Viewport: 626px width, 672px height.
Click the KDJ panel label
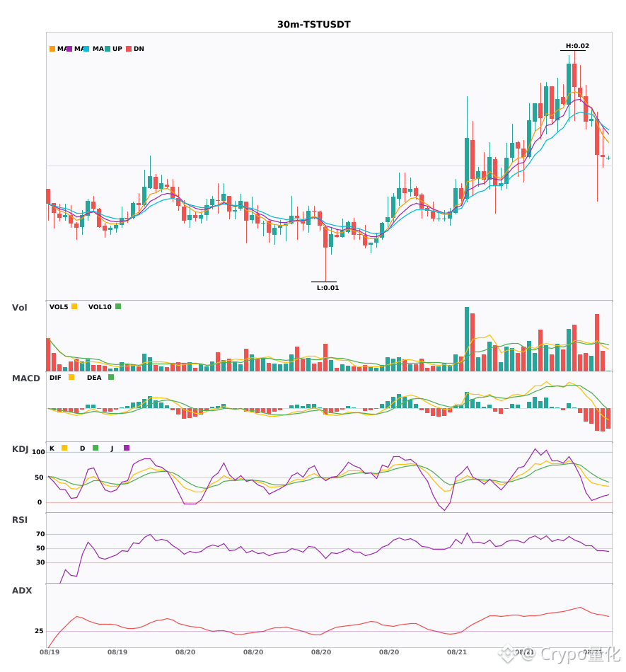click(x=20, y=449)
